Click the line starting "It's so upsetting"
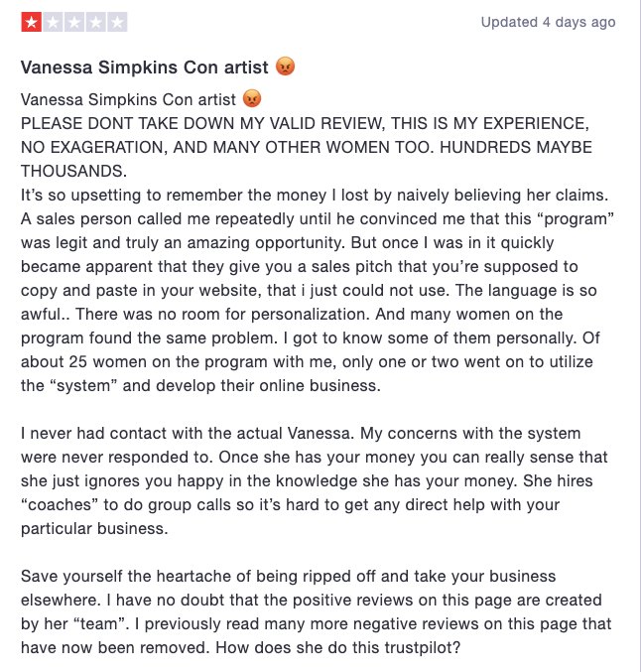The width and height of the screenshot is (641, 672). coord(316,194)
